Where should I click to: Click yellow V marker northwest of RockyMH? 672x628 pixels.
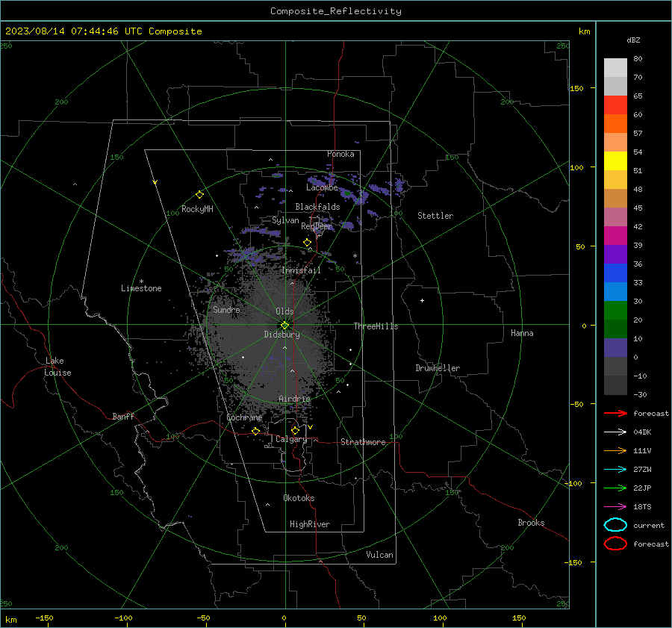tap(155, 183)
